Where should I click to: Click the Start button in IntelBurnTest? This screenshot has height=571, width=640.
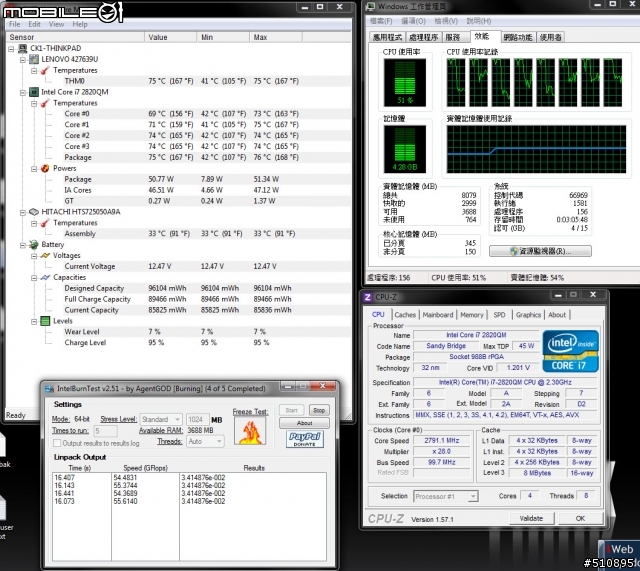point(291,410)
